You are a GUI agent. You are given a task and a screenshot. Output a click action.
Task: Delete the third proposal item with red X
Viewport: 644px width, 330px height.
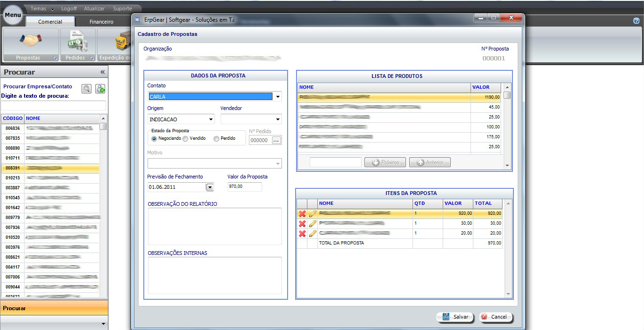pos(302,234)
